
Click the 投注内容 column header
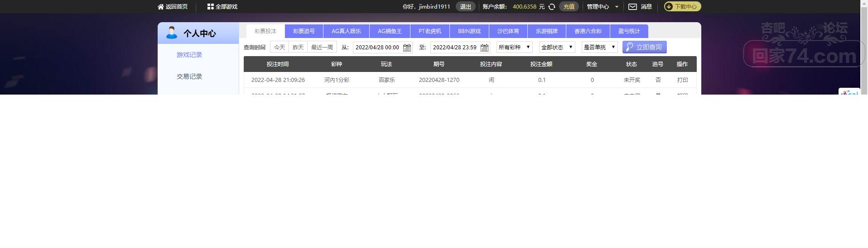tap(491, 64)
